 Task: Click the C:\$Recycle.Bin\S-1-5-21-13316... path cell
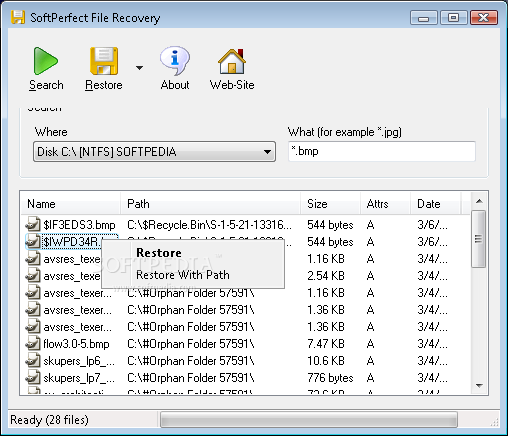coord(209,225)
